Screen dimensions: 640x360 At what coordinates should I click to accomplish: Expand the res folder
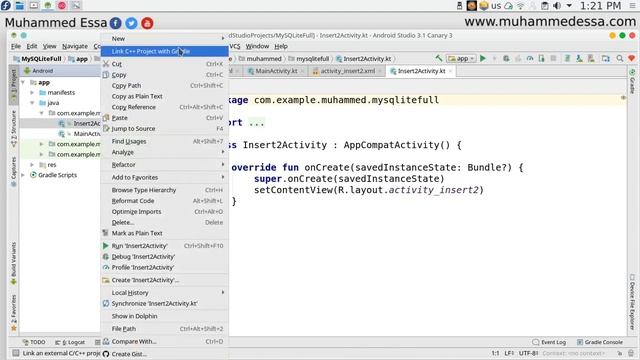point(32,164)
